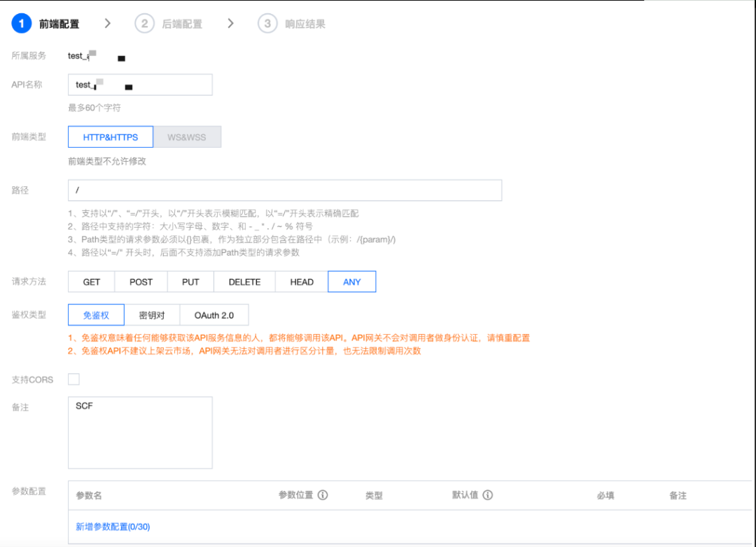Image resolution: width=756 pixels, height=547 pixels.
Task: Switch to 后端配置 step tab
Action: [x=182, y=24]
